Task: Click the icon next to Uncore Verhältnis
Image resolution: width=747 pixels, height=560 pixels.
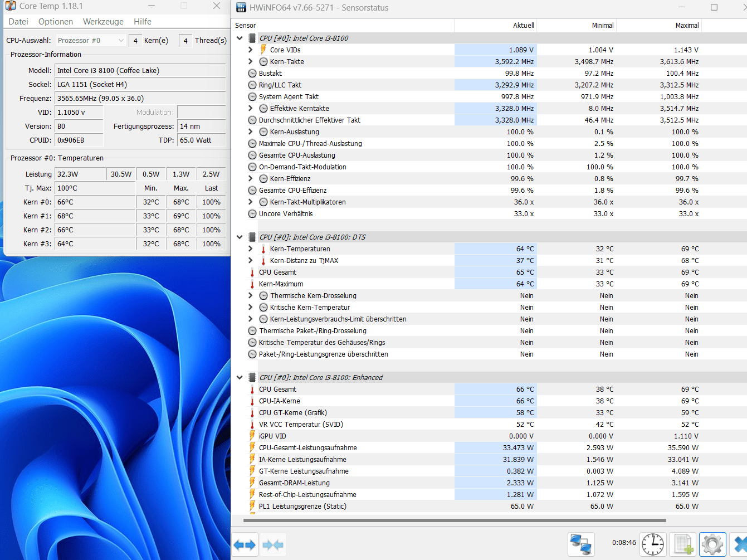Action: (x=252, y=213)
